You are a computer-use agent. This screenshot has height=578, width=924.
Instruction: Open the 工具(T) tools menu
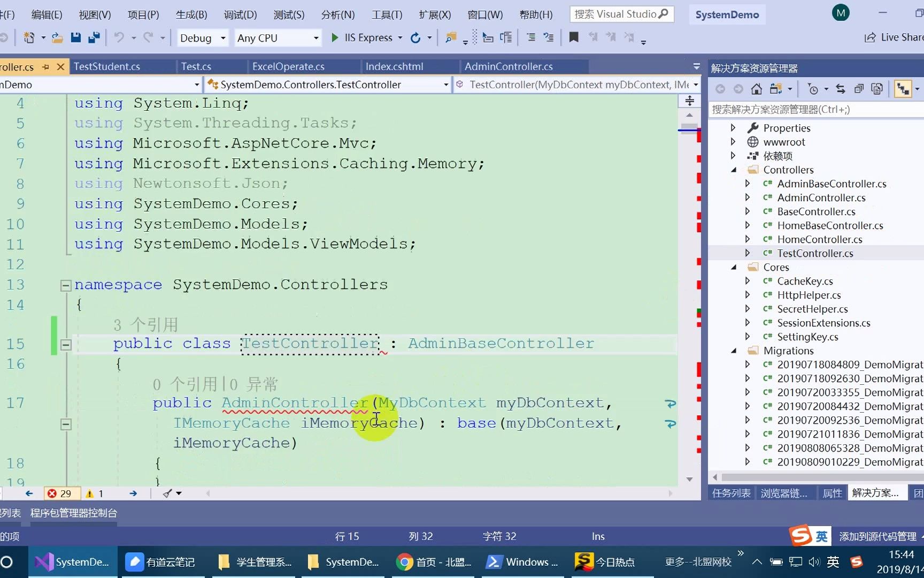point(387,14)
